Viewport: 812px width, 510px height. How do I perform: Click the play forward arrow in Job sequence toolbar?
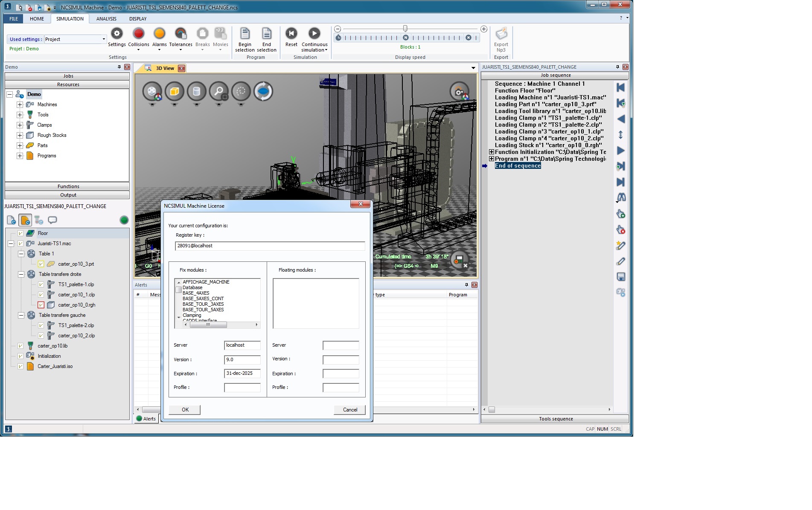[621, 151]
